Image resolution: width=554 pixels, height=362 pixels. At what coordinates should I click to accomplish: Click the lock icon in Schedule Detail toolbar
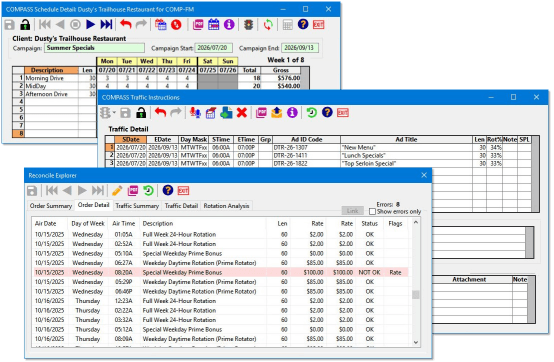(25, 25)
